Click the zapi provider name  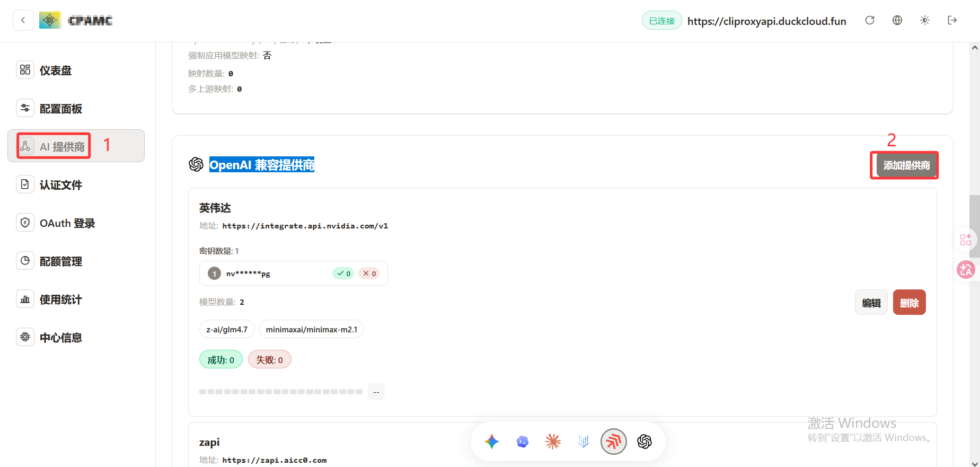209,442
